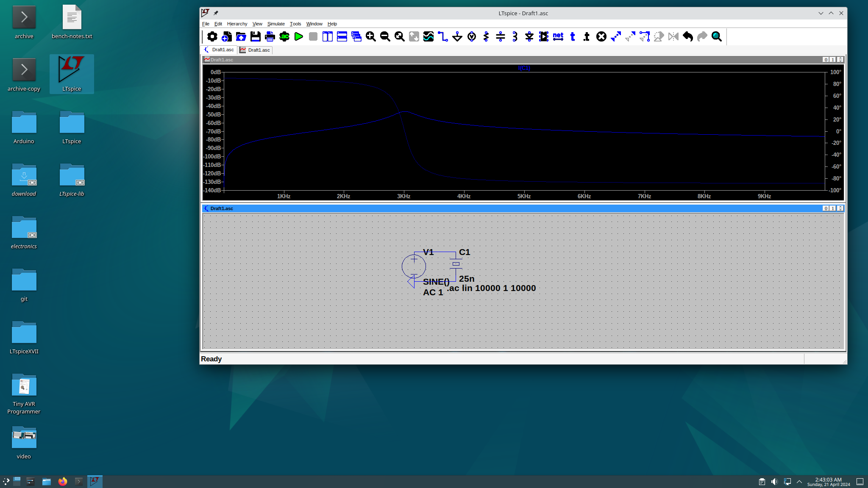Click the Net label tool
This screenshot has height=488, width=868.
point(558,37)
